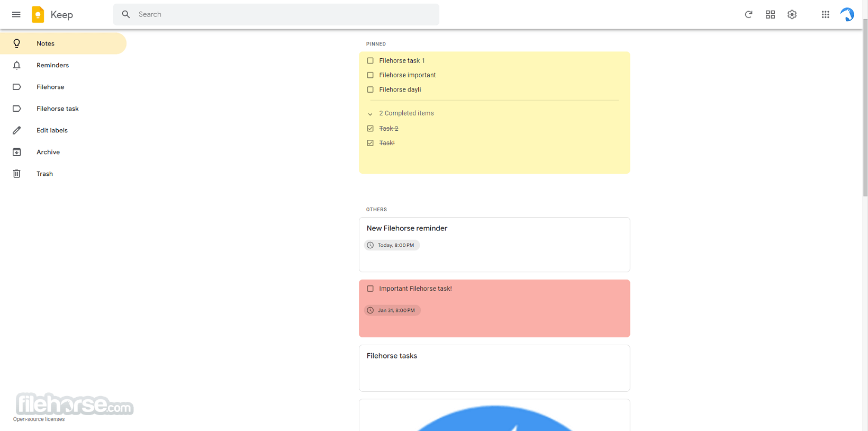Click the Keep title text

(62, 15)
